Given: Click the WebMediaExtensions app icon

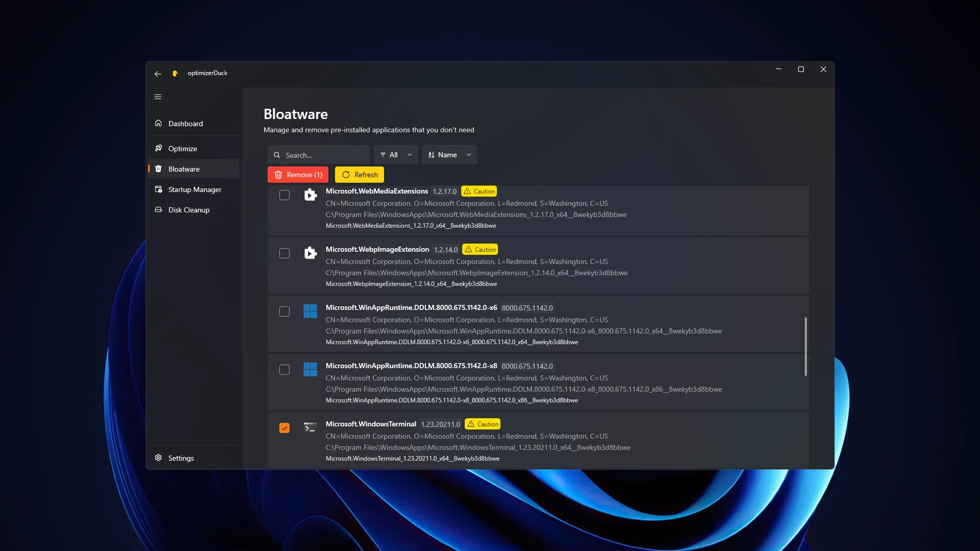Looking at the screenshot, I should 310,195.
